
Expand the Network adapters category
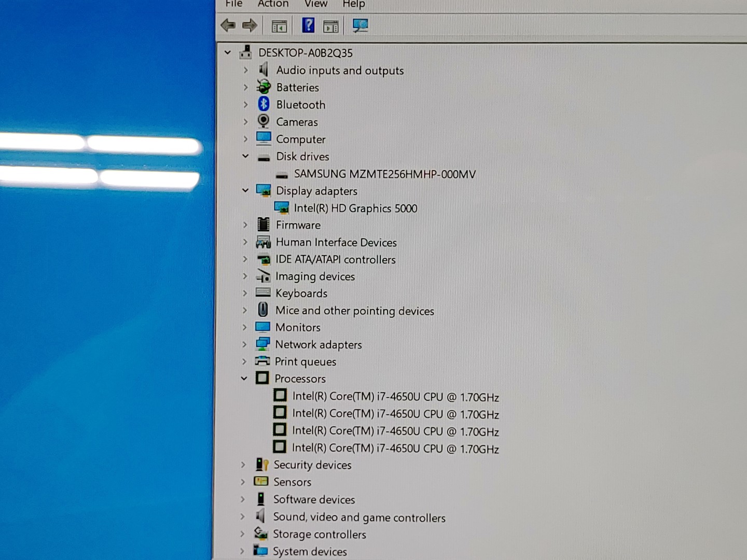(x=244, y=344)
